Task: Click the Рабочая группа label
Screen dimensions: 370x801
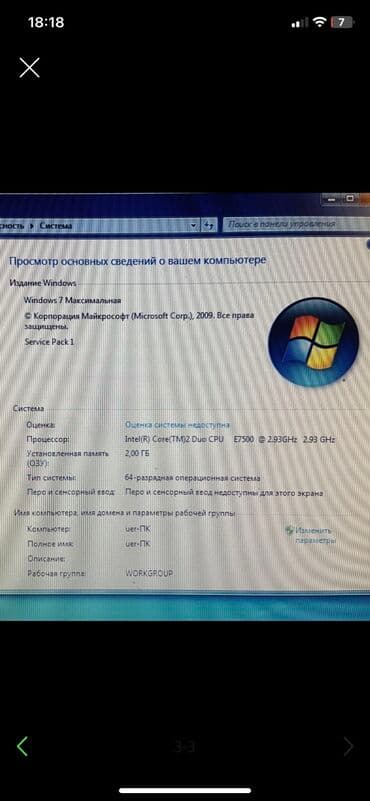Action: point(56,574)
